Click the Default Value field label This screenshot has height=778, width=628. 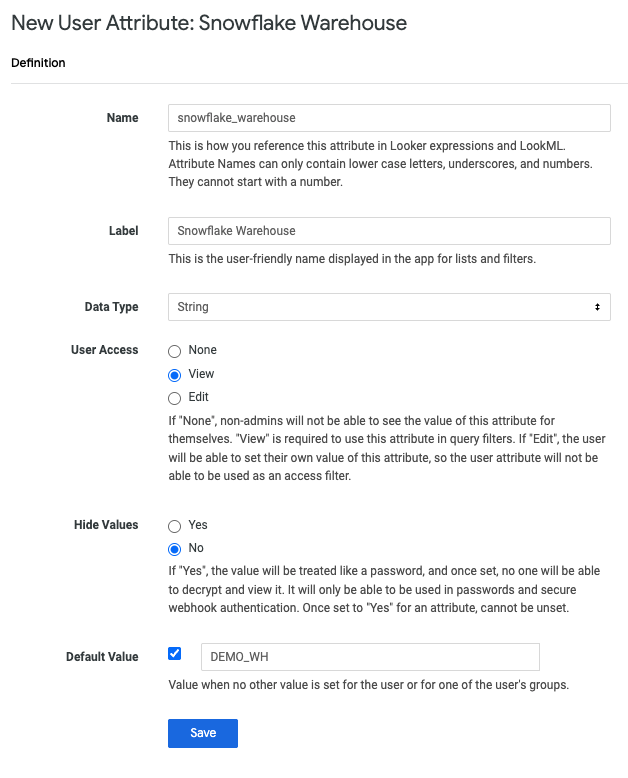[102, 657]
